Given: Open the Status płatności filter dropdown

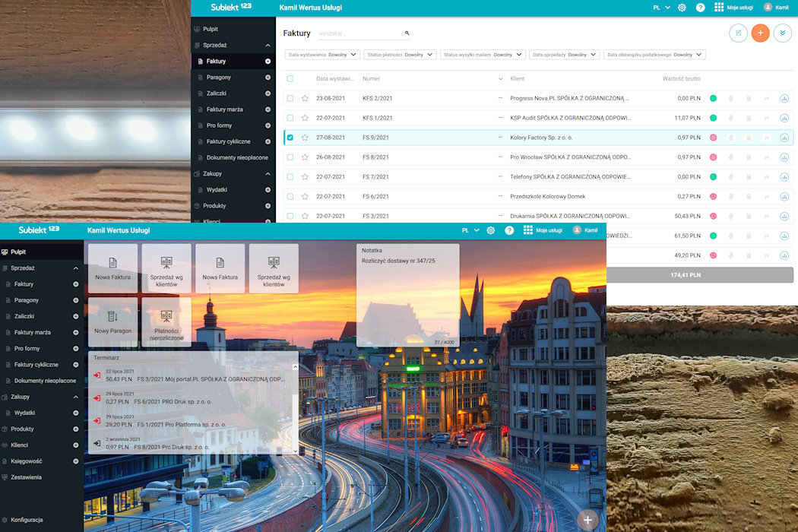Looking at the screenshot, I should coord(400,55).
